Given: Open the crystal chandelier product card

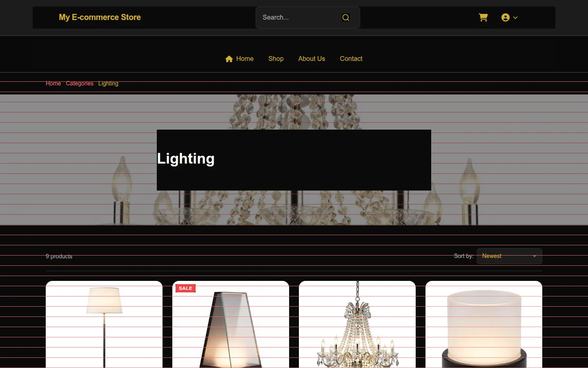Looking at the screenshot, I should click(357, 324).
